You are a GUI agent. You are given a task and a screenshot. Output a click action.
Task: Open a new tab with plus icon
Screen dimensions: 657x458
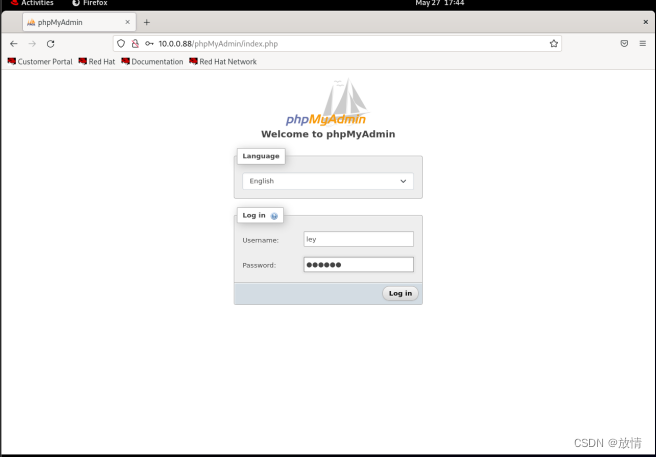(x=147, y=22)
